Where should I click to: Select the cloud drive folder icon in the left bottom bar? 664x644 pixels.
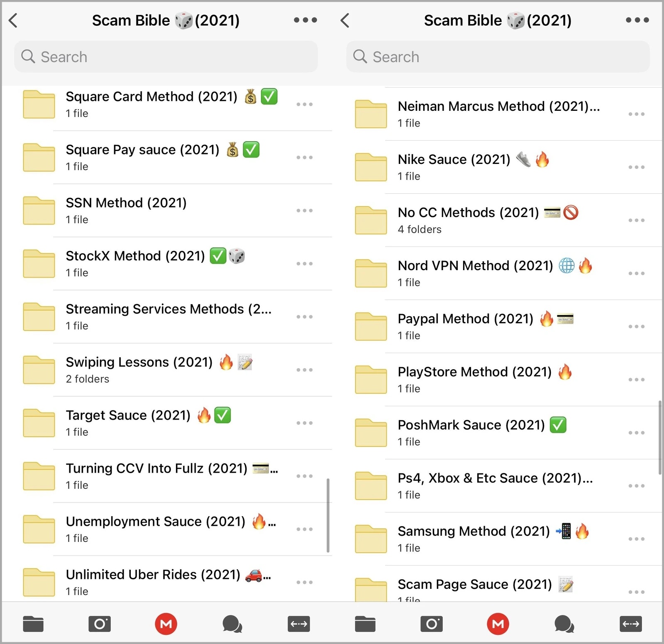[33, 624]
